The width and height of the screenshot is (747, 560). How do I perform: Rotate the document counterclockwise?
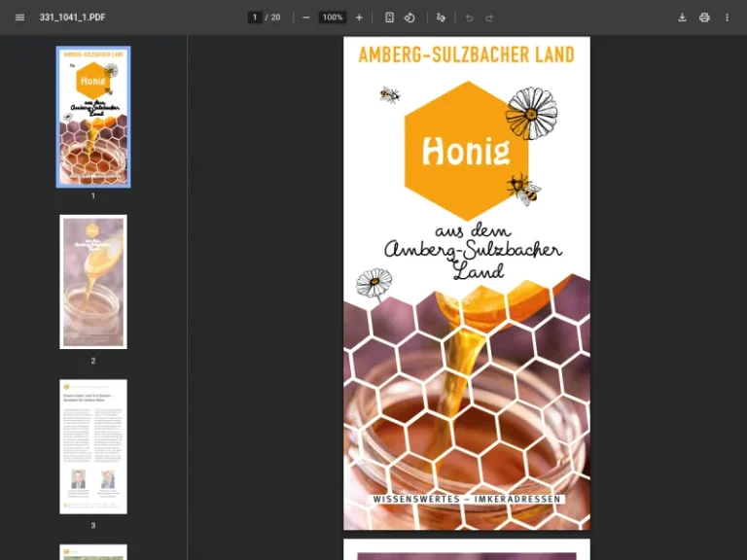(409, 17)
